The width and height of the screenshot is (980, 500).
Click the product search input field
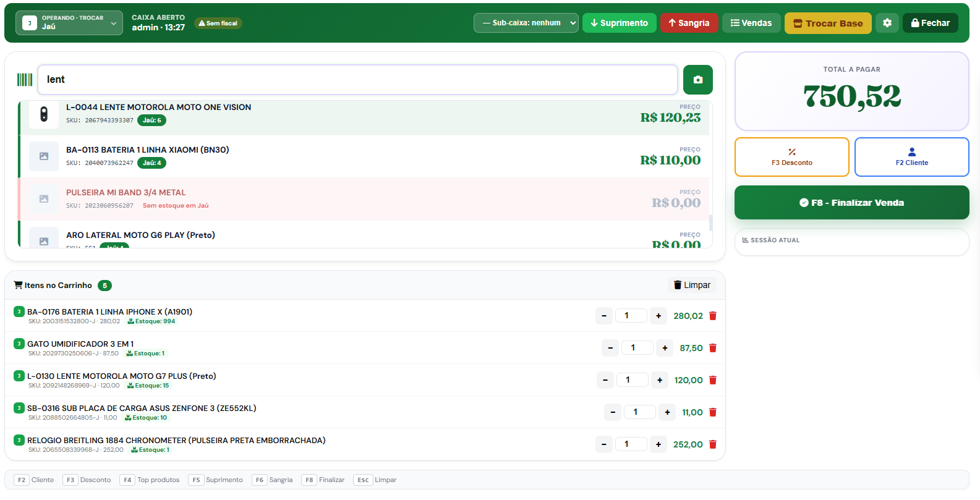(x=358, y=80)
